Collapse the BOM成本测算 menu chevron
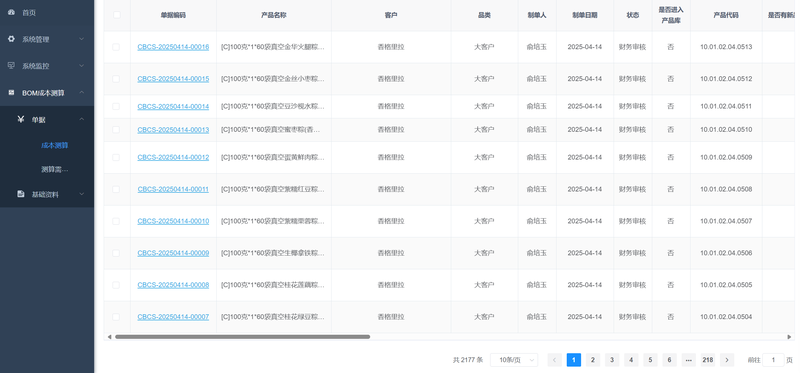The width and height of the screenshot is (800, 373). click(x=82, y=92)
